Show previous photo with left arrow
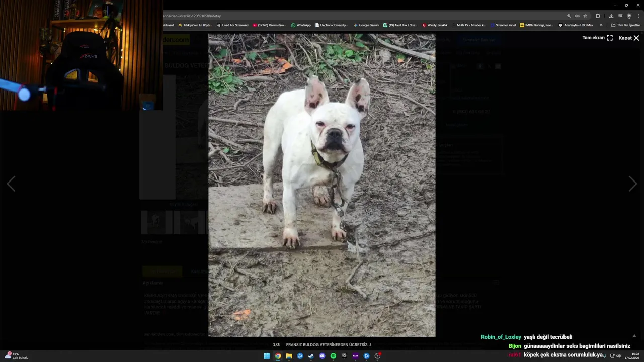Viewport: 644px width, 362px height. [x=11, y=184]
